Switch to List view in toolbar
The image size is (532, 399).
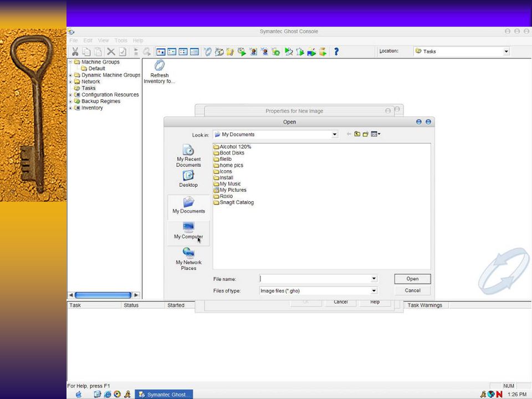[183, 52]
